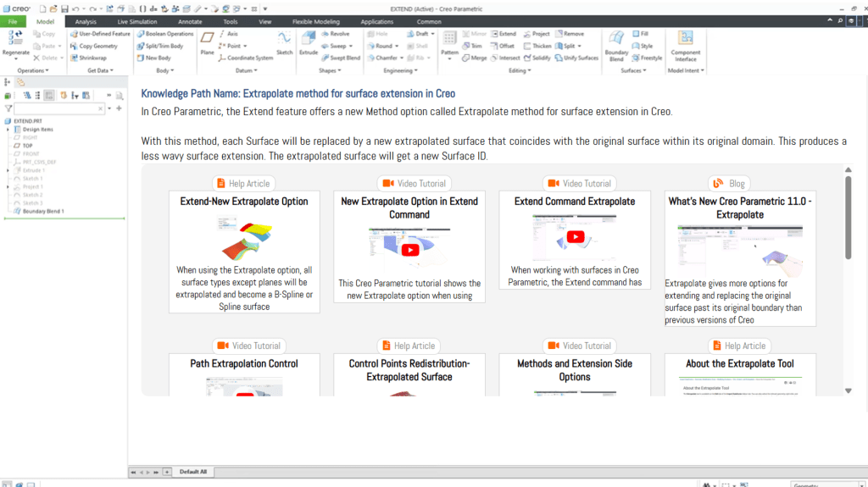Viewport: 868px width, 487px height.
Task: Open the Pattern tool
Action: coord(449,42)
